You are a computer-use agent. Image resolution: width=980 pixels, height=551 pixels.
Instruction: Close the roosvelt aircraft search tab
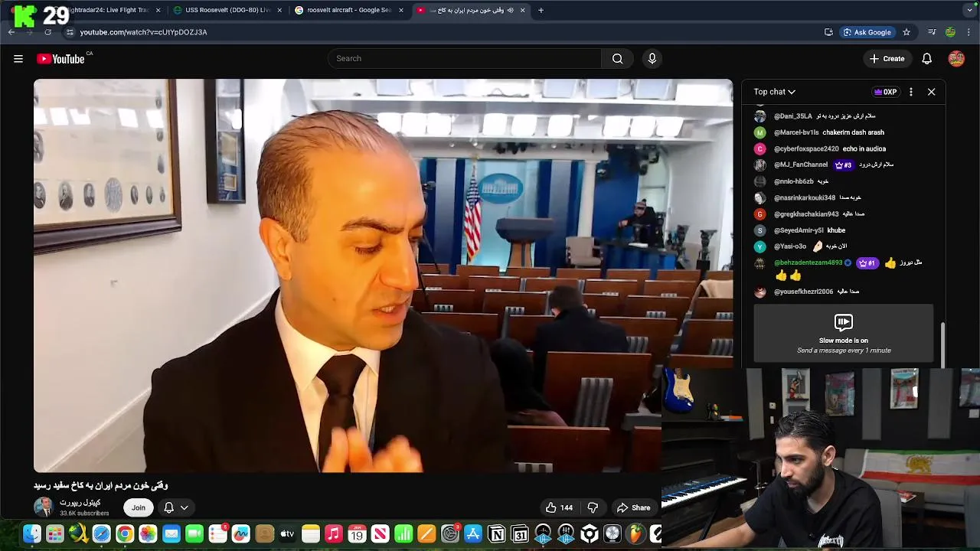[400, 10]
